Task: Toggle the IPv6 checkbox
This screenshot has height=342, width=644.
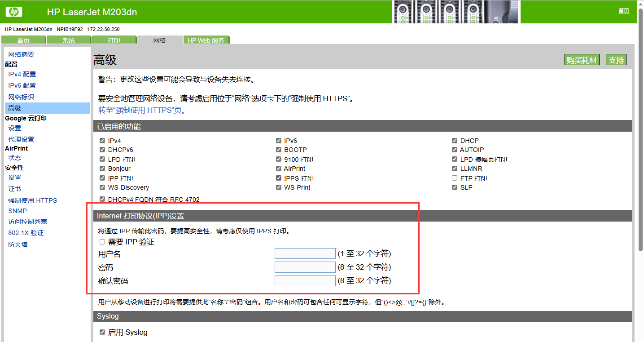Action: 279,141
